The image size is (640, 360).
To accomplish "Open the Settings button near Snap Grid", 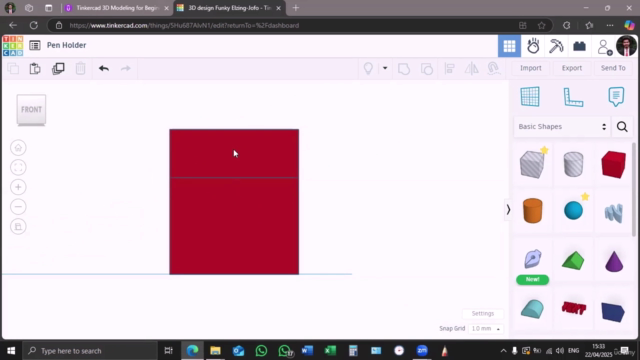I will point(482,313).
